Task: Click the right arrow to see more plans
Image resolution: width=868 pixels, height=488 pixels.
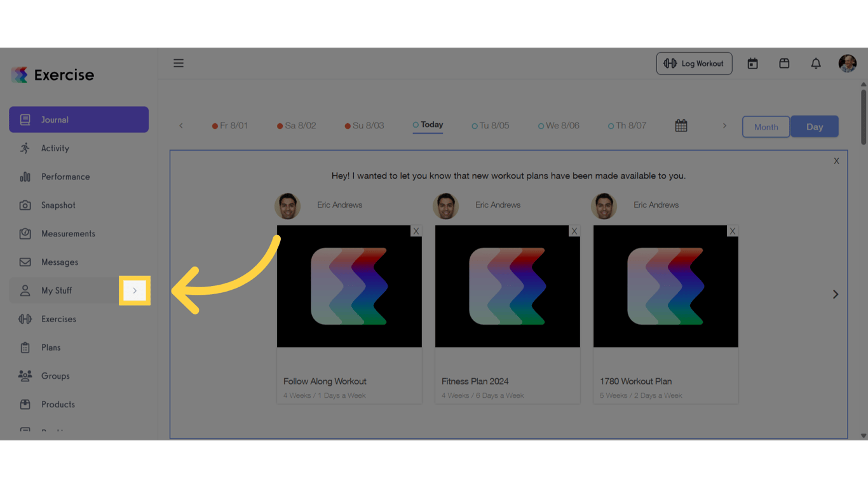Action: [835, 294]
